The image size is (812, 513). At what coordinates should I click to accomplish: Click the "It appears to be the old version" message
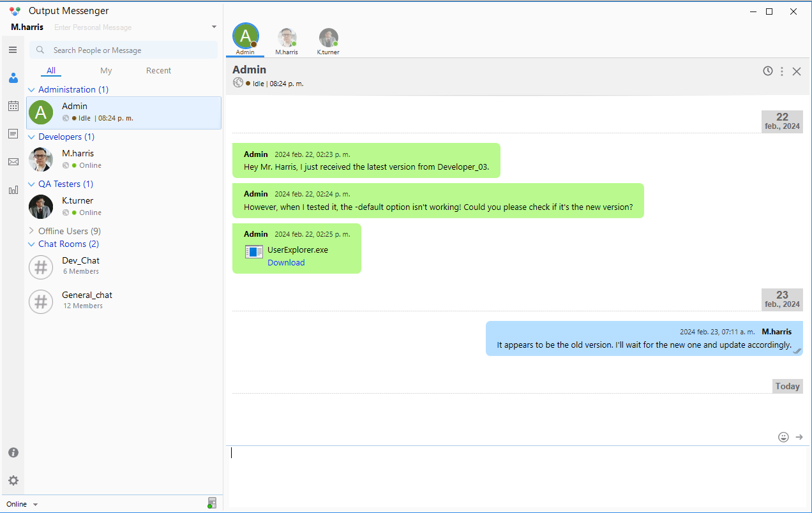644,345
